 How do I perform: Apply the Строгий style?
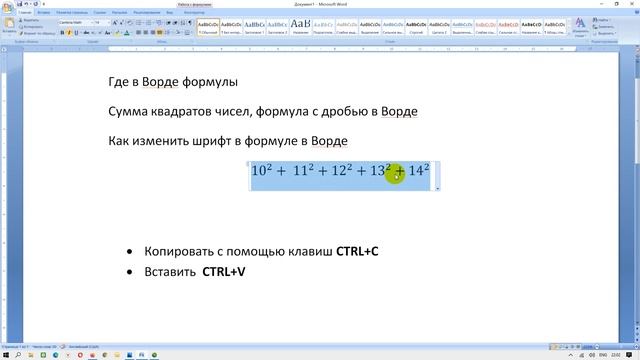tap(416, 27)
